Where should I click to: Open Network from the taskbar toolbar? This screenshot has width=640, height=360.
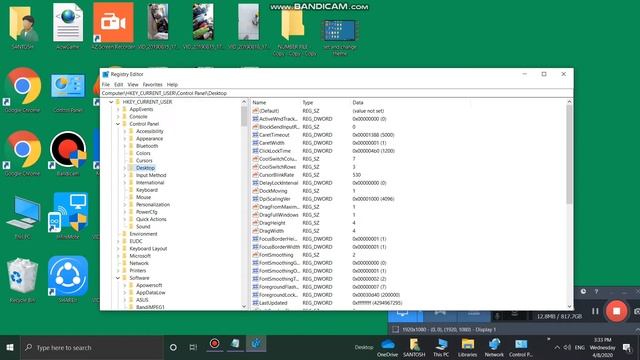coord(494,348)
